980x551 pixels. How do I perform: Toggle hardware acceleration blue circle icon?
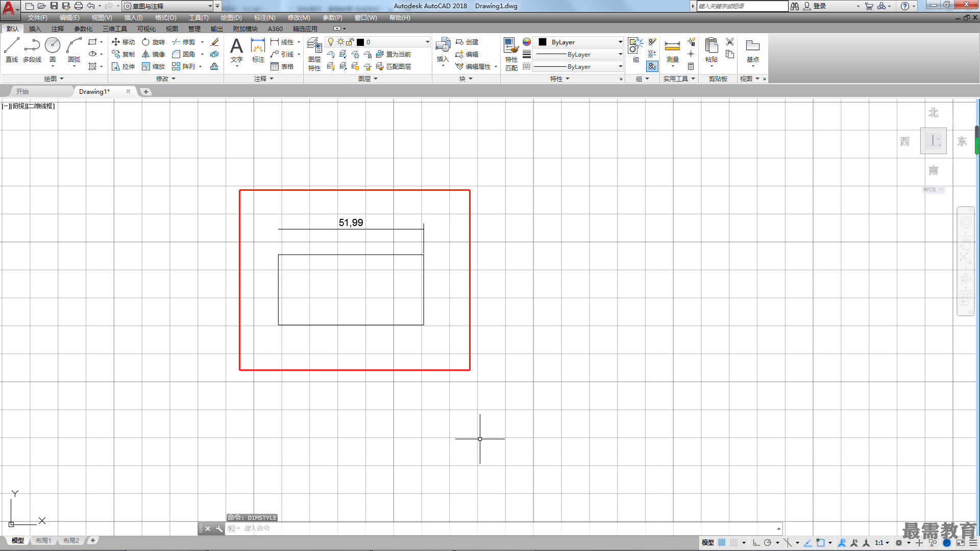[x=947, y=543]
